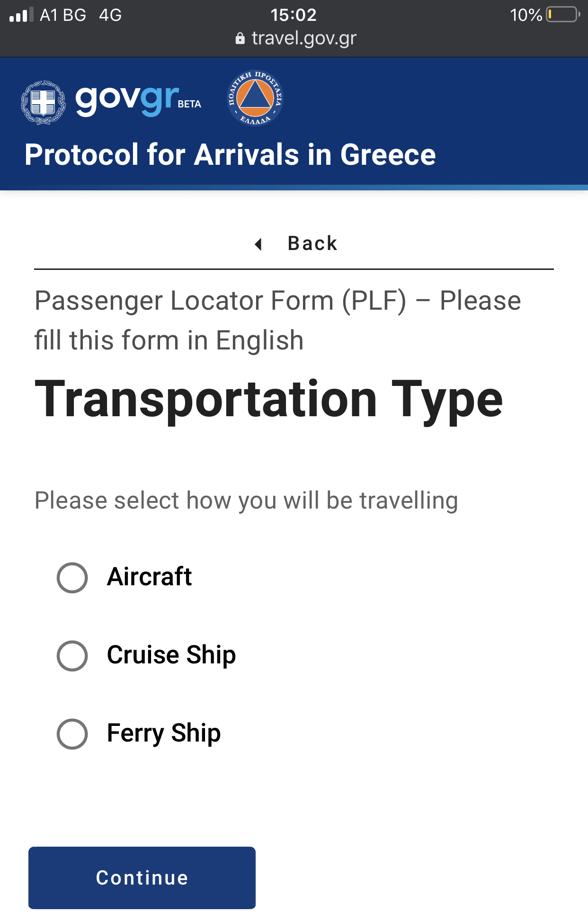
Task: Go Back to the previous step
Action: point(312,244)
